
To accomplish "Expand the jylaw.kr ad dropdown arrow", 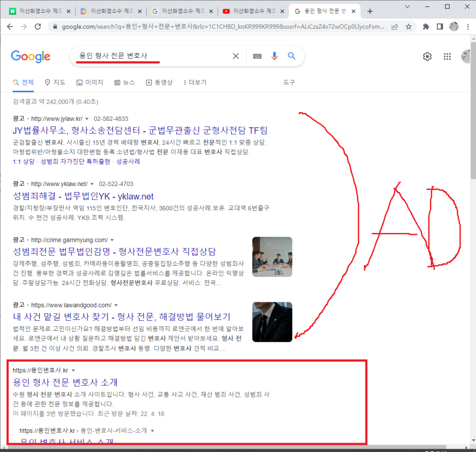I will point(87,119).
